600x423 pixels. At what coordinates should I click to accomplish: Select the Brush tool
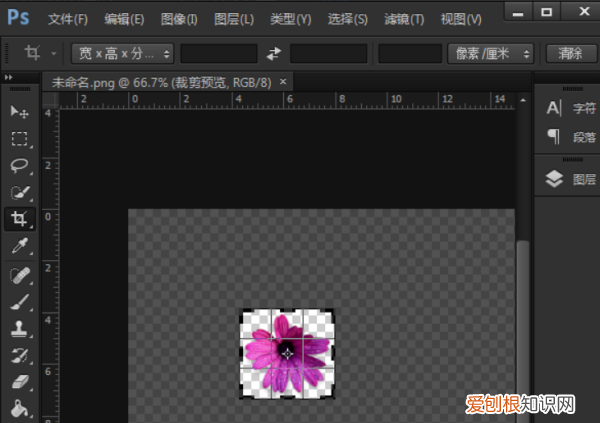19,302
